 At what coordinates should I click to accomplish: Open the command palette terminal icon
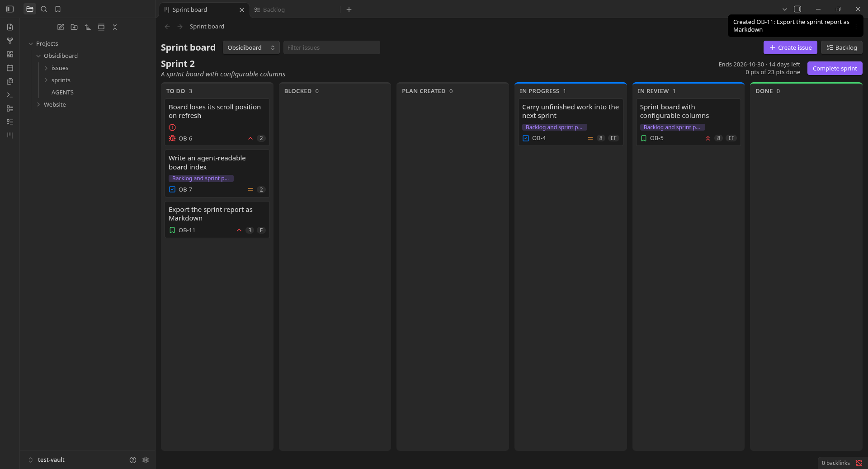point(10,95)
